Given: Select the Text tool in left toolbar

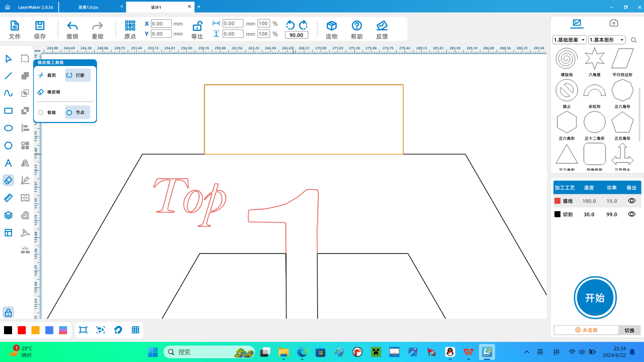Looking at the screenshot, I should [8, 163].
